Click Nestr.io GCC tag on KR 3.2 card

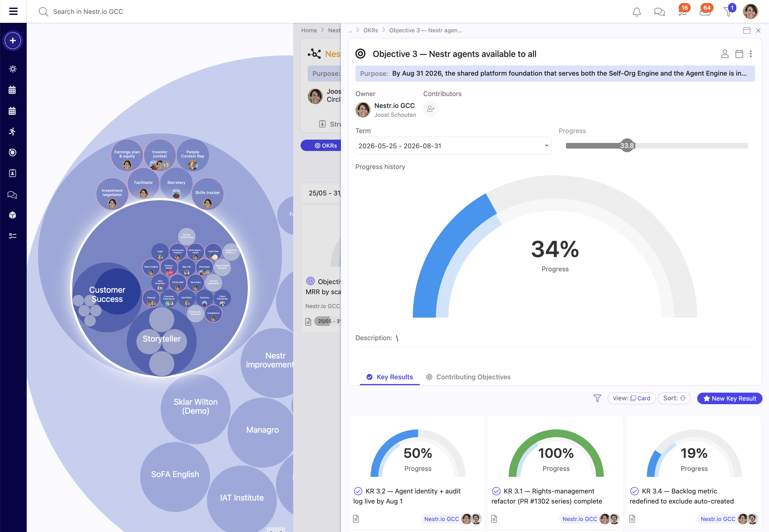pyautogui.click(x=441, y=519)
